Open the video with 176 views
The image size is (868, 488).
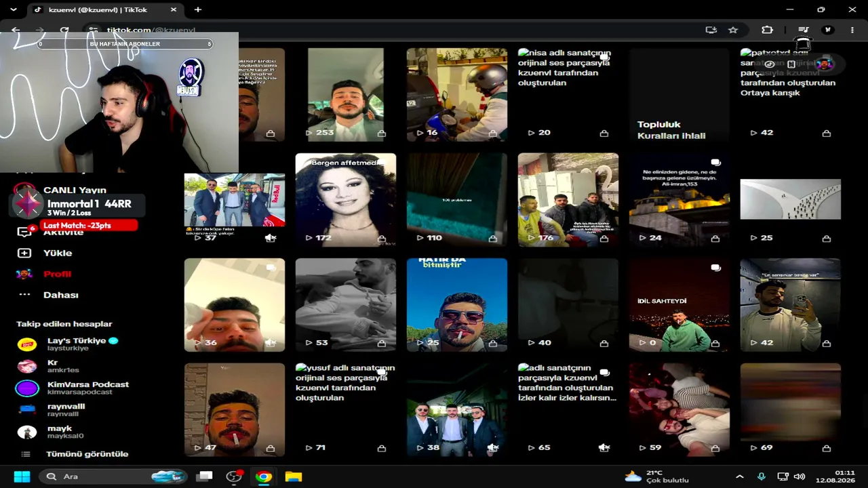click(x=568, y=200)
